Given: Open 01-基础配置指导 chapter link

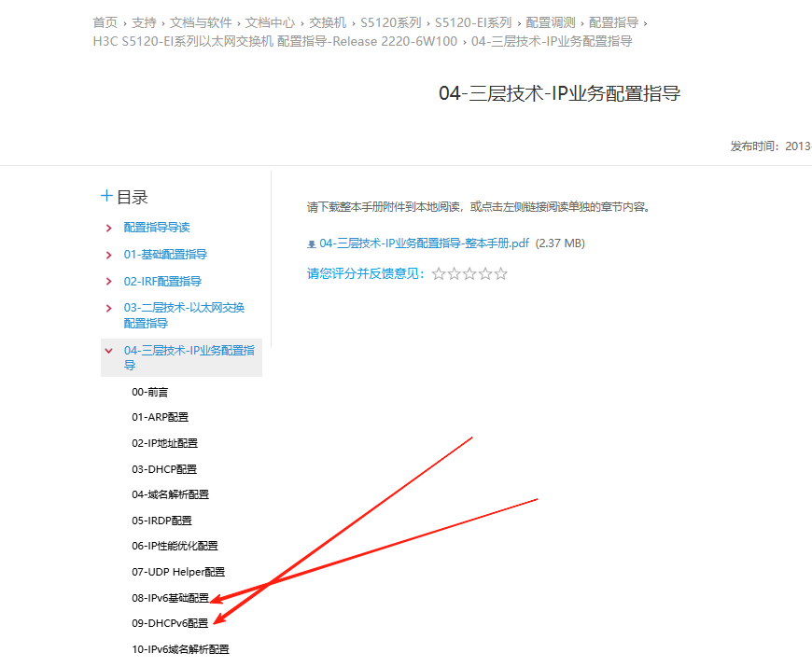Looking at the screenshot, I should pyautogui.click(x=165, y=254).
